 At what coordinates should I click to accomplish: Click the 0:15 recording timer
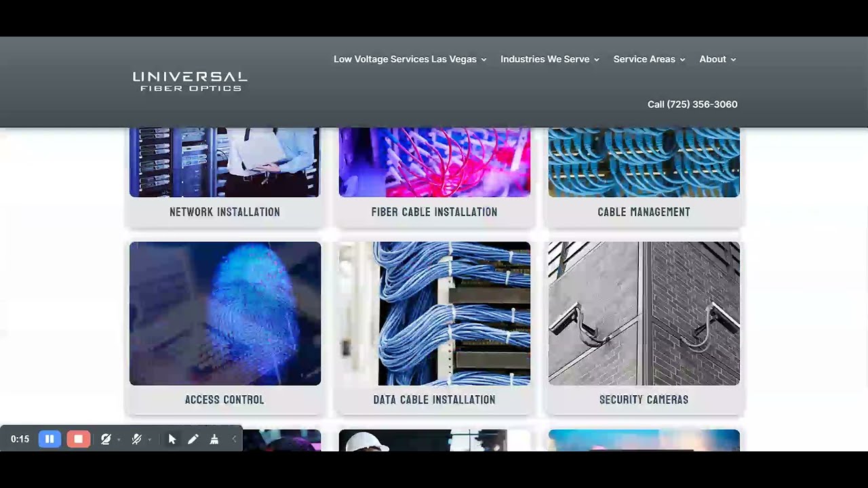point(20,439)
